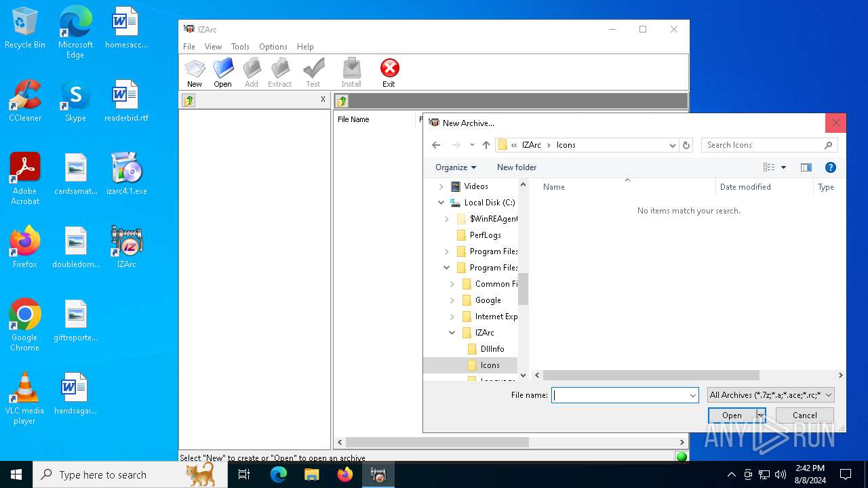Click the dialog horizontal scrollbar
Viewport: 868px width, 488px height.
(651, 375)
